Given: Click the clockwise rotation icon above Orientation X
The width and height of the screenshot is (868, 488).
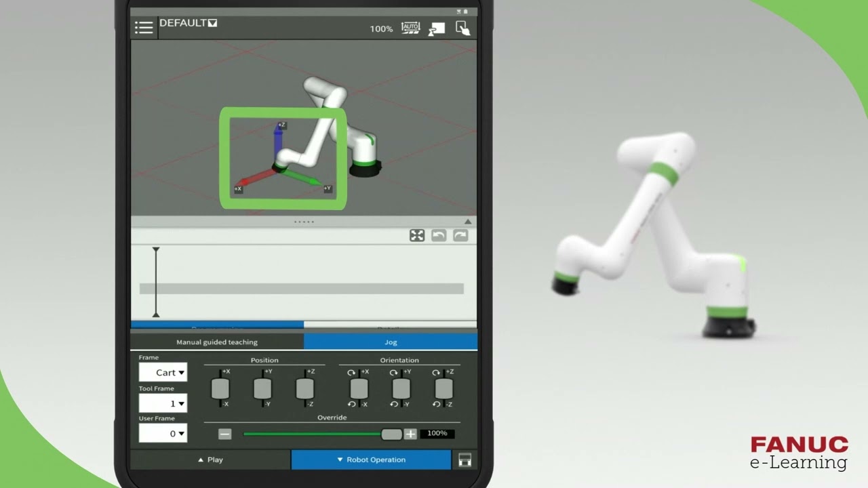Looking at the screenshot, I should (x=351, y=373).
